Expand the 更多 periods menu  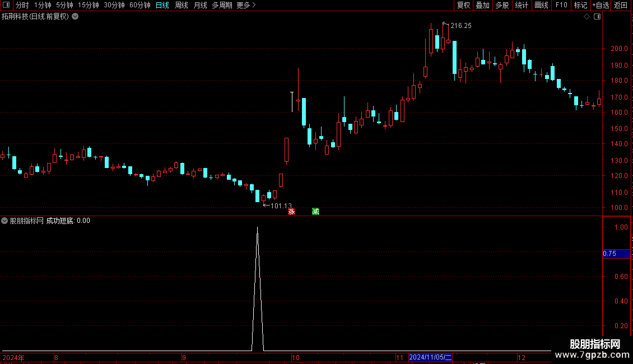point(246,5)
